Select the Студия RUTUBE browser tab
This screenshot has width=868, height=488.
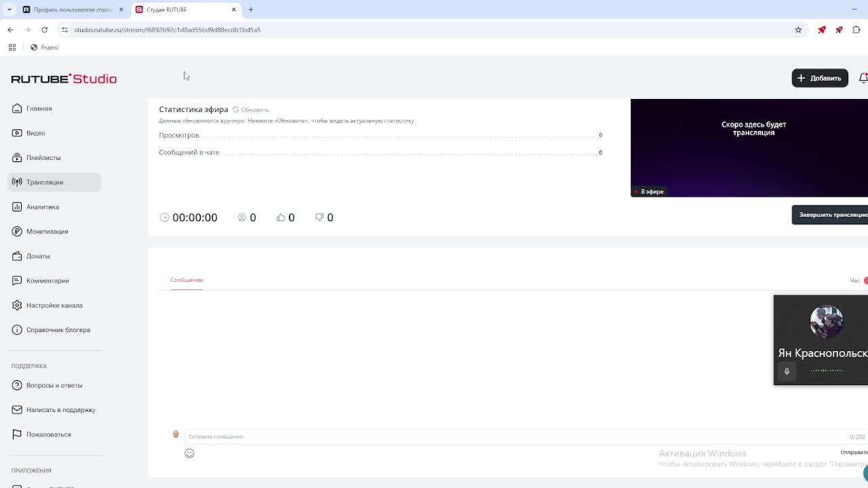(183, 9)
